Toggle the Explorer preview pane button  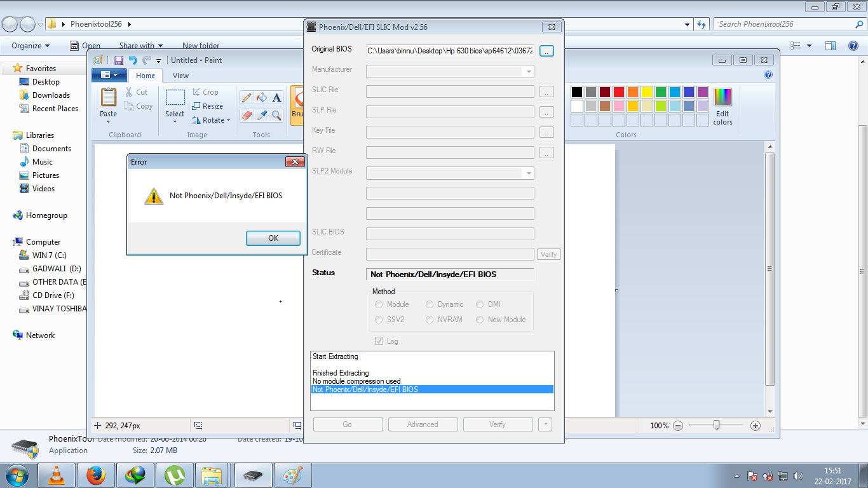tap(830, 46)
